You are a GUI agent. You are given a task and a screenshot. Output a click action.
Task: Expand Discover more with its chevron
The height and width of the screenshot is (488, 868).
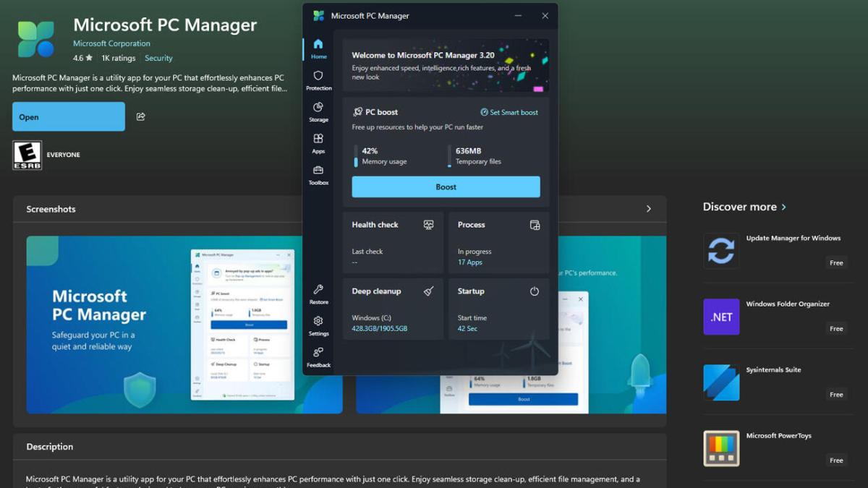(783, 207)
